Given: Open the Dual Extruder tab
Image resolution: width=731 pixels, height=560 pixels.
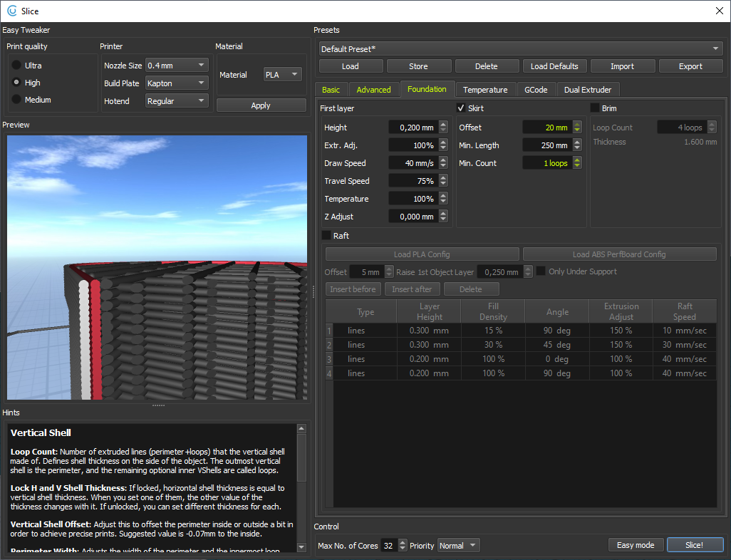Looking at the screenshot, I should [x=587, y=90].
